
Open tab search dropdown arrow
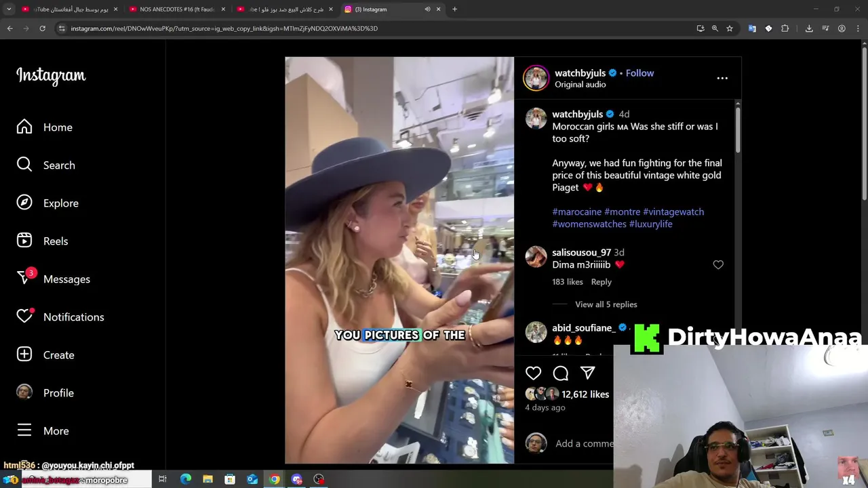(x=9, y=9)
